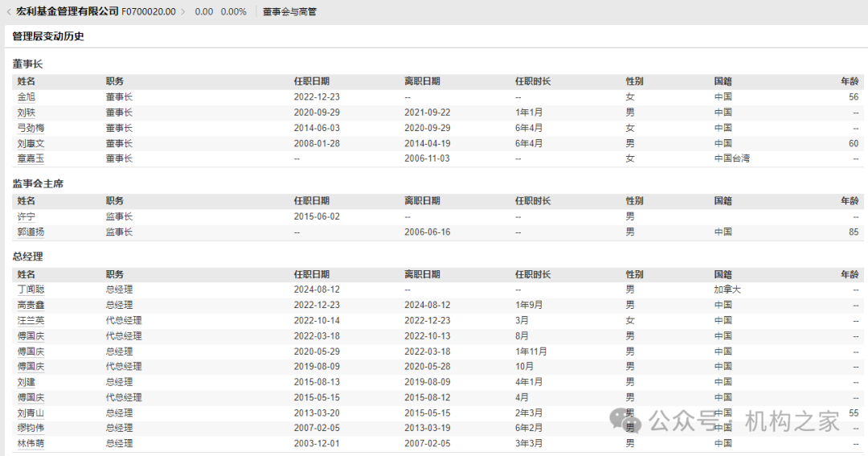Click age 85 in 郭道扬's row

click(x=854, y=232)
